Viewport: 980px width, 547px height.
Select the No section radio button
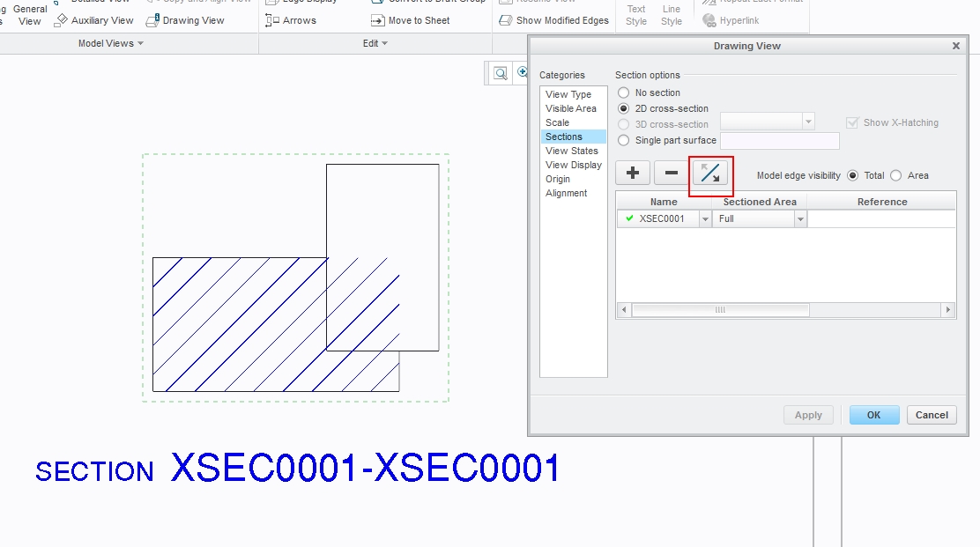click(x=623, y=92)
